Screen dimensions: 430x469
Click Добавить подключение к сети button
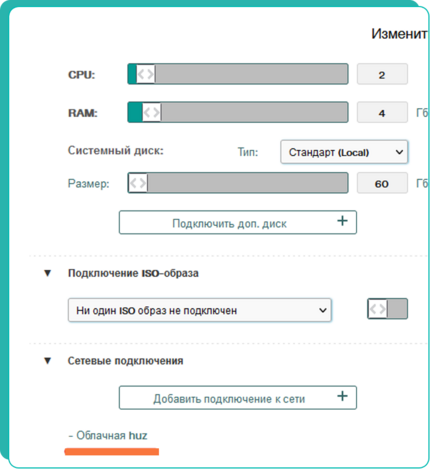coord(238,398)
